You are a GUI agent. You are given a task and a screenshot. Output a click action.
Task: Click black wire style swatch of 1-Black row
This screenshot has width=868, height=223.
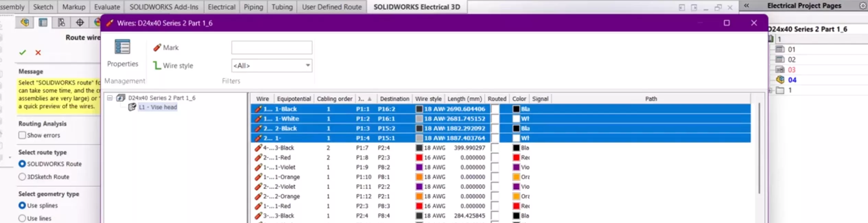click(x=419, y=109)
